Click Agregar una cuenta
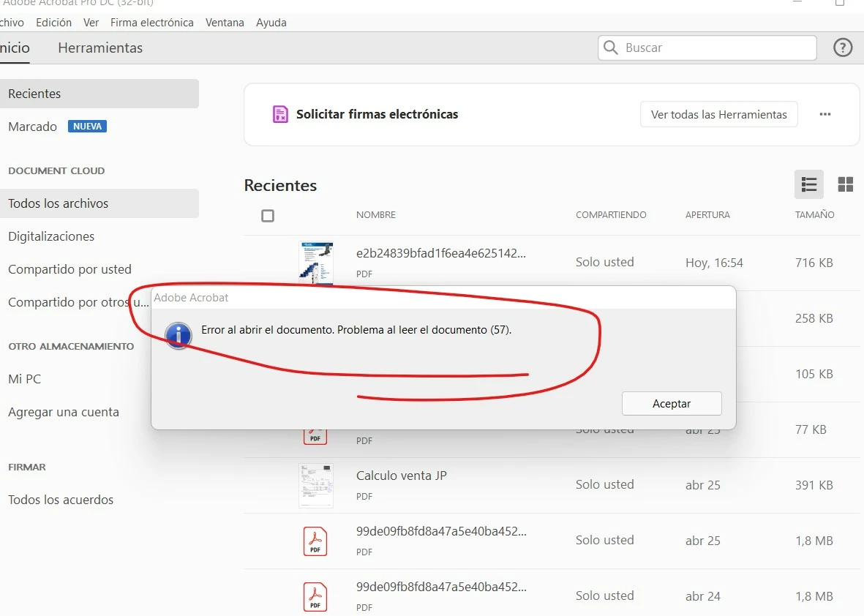Screen dimensions: 864x616 [x=64, y=412]
